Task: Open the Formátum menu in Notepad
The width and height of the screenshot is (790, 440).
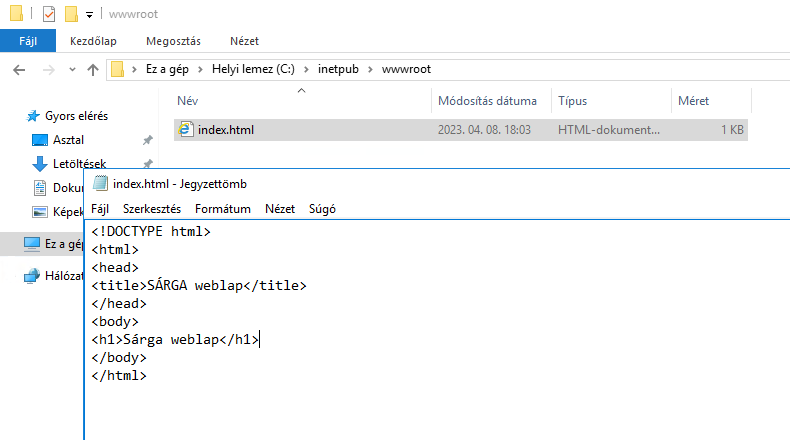Action: coord(222,209)
